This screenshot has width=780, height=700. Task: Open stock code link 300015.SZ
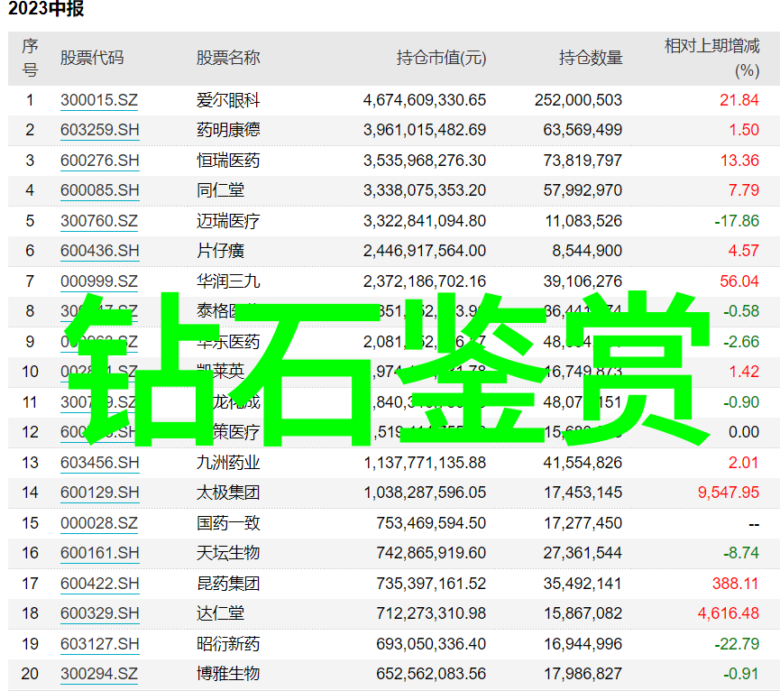click(x=99, y=100)
